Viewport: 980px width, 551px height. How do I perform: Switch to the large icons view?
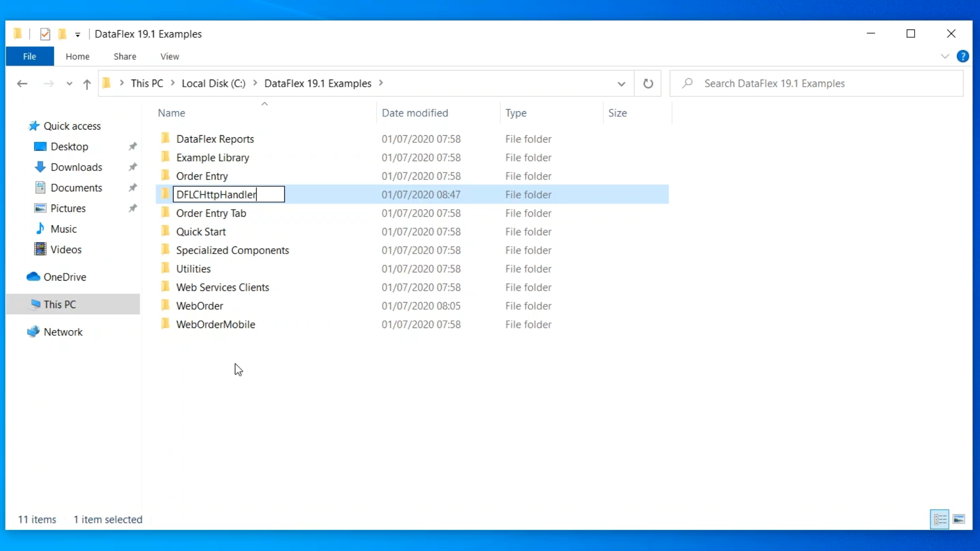pos(959,519)
